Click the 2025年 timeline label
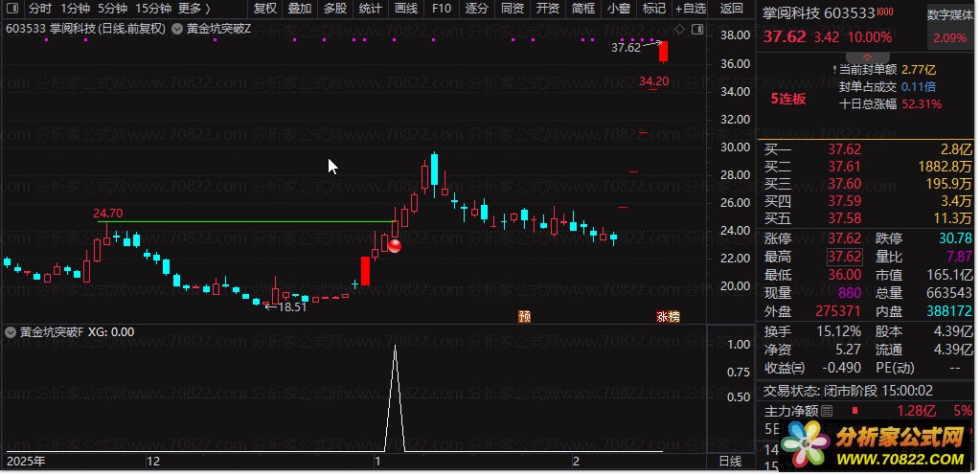This screenshot has height=475, width=980. pos(26,462)
